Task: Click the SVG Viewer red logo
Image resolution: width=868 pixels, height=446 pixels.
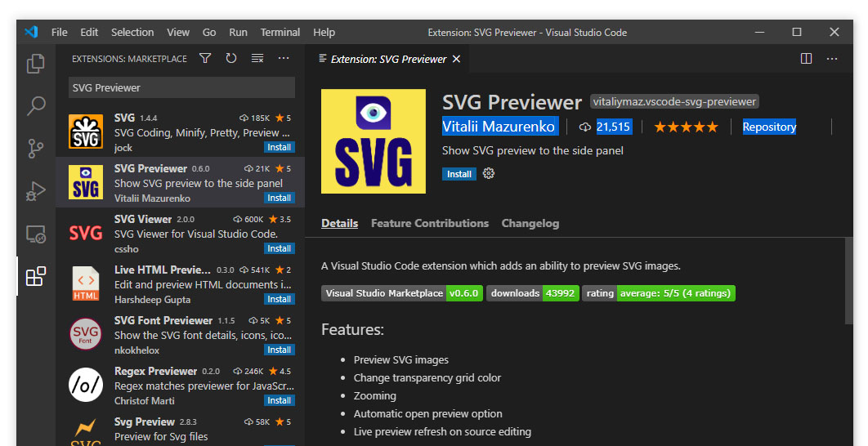Action: [x=86, y=233]
